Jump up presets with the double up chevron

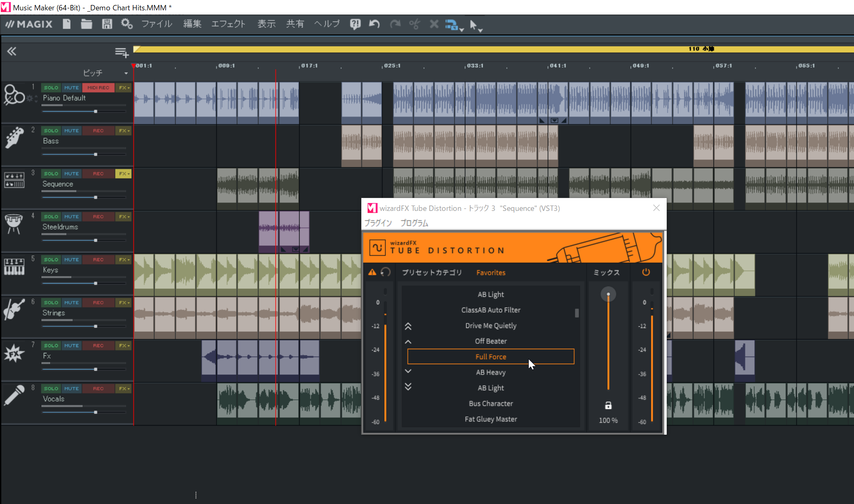(408, 327)
